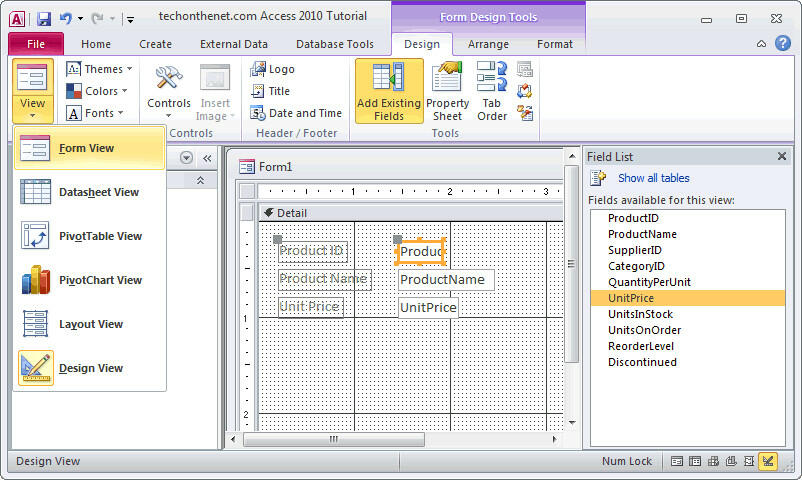Collapse the navigation pane with double chevron

click(x=207, y=158)
